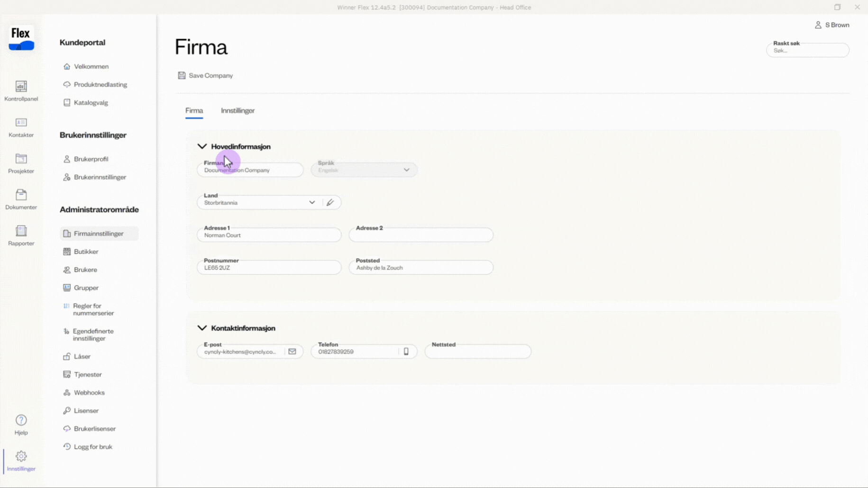This screenshot has height=488, width=868.
Task: Click the phone icon in Telefon field
Action: pyautogui.click(x=406, y=352)
